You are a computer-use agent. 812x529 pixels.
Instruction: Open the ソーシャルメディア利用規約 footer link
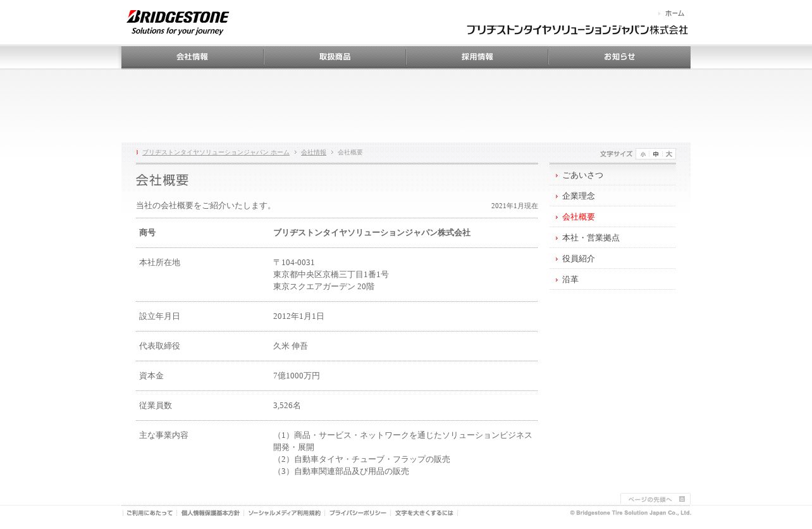pyautogui.click(x=284, y=513)
